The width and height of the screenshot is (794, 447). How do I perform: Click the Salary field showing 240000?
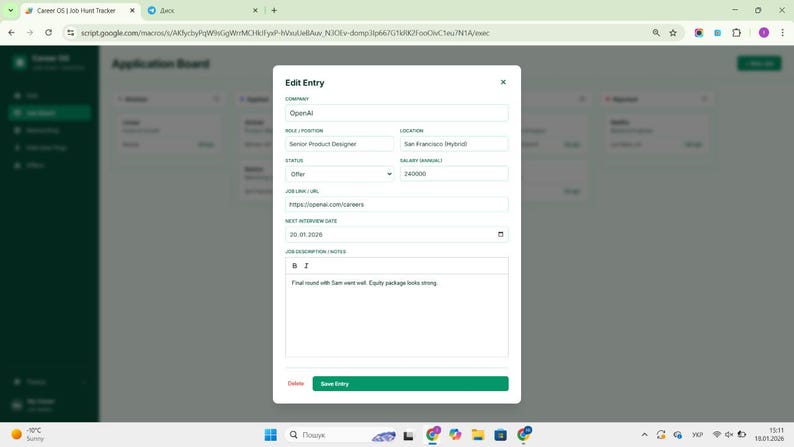(454, 174)
